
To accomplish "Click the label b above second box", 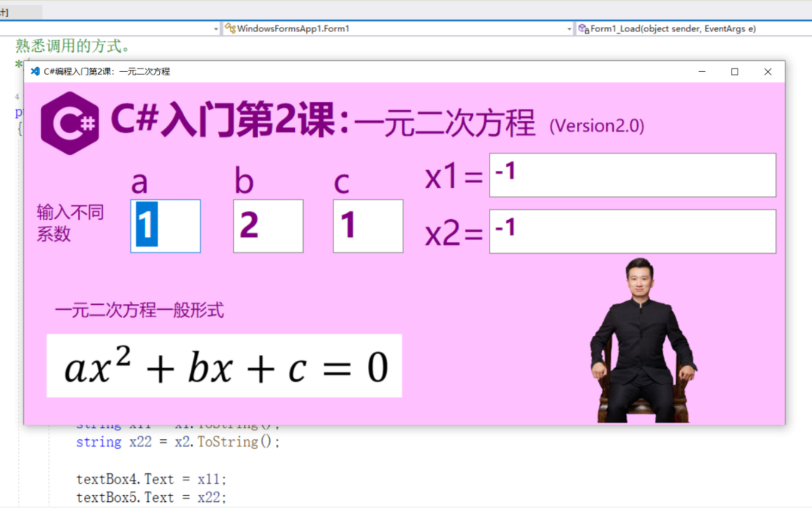I will (x=244, y=179).
